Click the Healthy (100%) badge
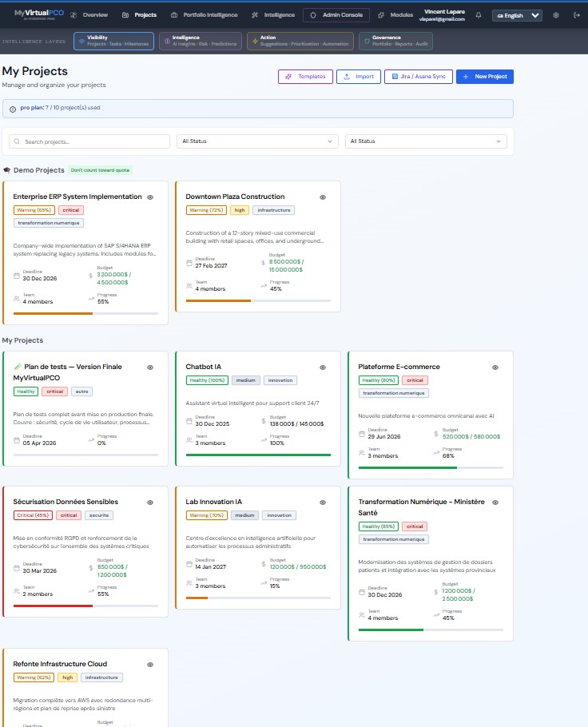This screenshot has width=588, height=727. tap(207, 380)
